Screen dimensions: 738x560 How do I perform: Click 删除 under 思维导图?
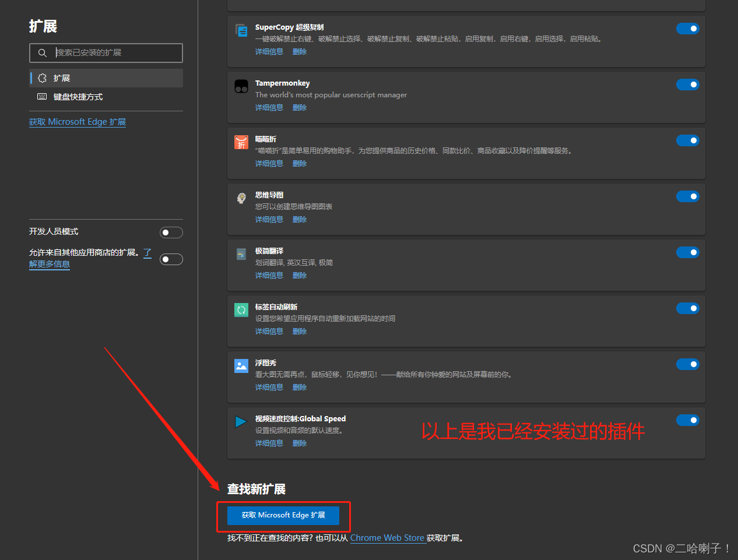300,220
